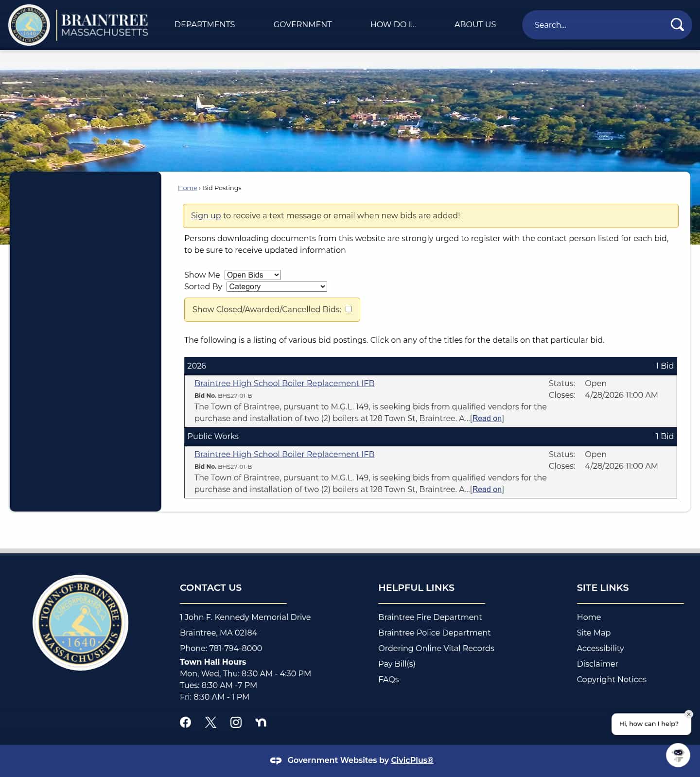Click the 2026 category header row

click(x=431, y=366)
